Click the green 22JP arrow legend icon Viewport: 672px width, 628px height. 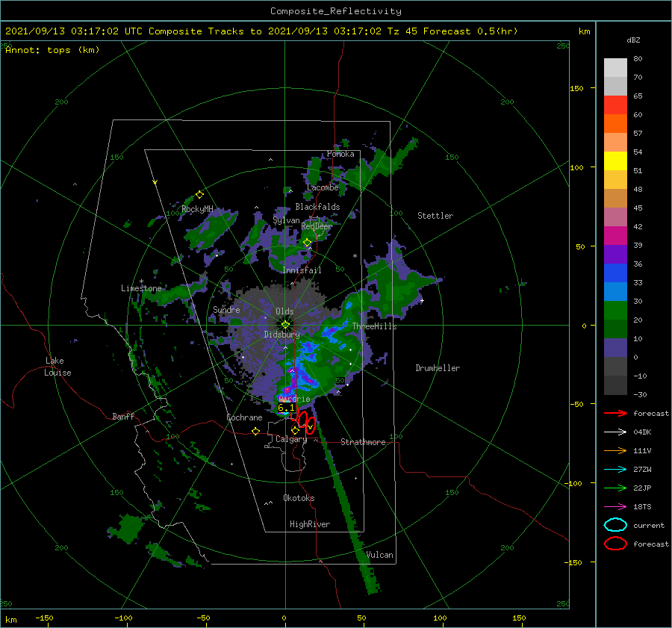[x=615, y=488]
